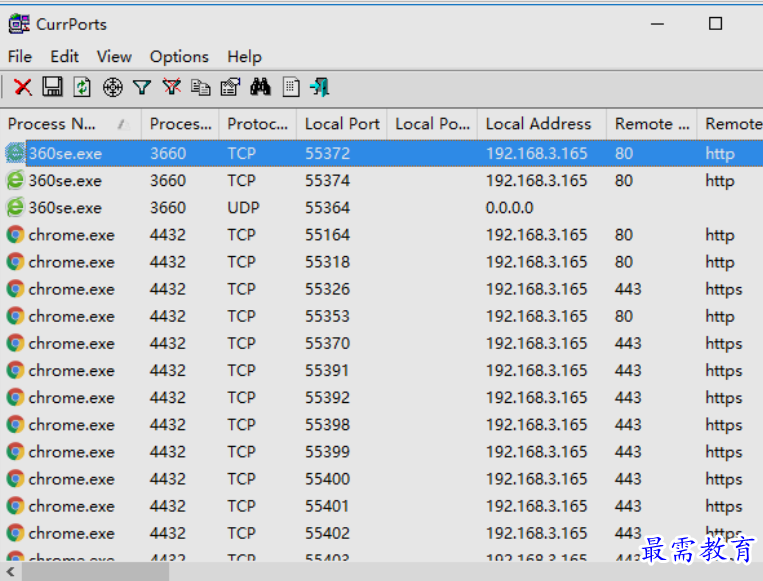Save selected items with the floppy disk icon
The height and width of the screenshot is (581, 763).
[x=52, y=87]
